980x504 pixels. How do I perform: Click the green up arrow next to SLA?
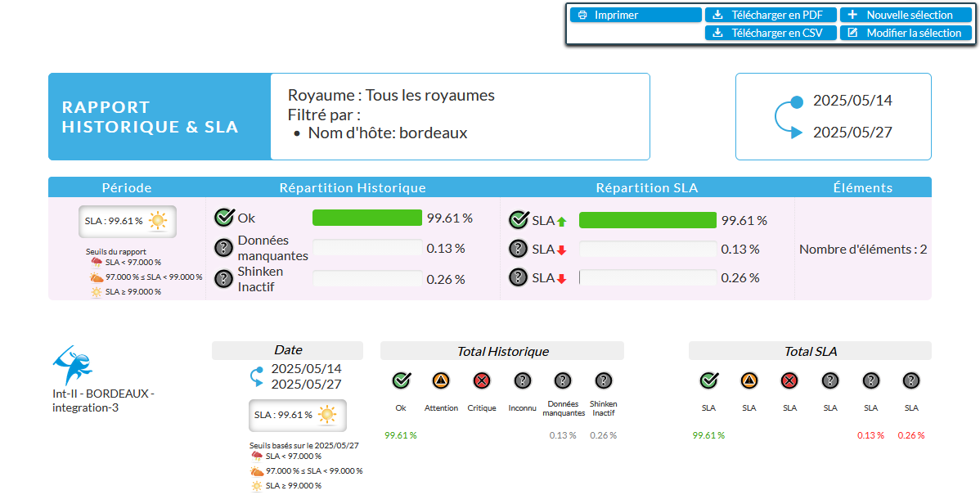tap(561, 222)
